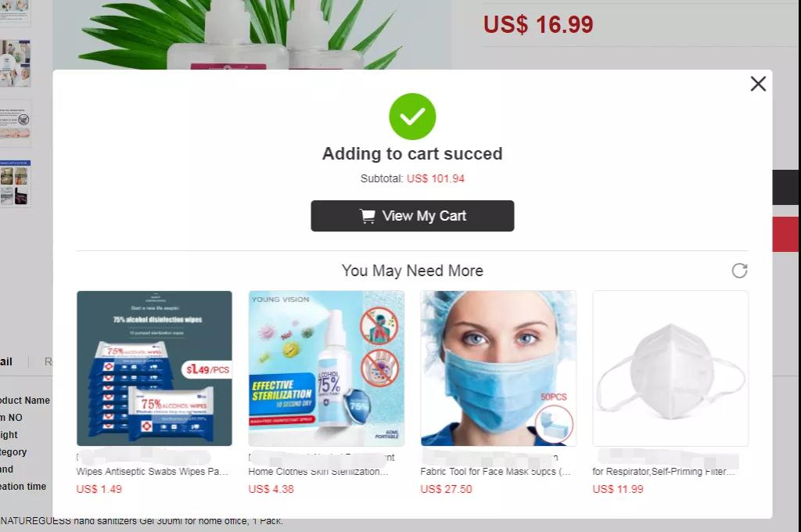The image size is (801, 532).
Task: Click the US$ 27.50 mask price
Action: pos(446,489)
